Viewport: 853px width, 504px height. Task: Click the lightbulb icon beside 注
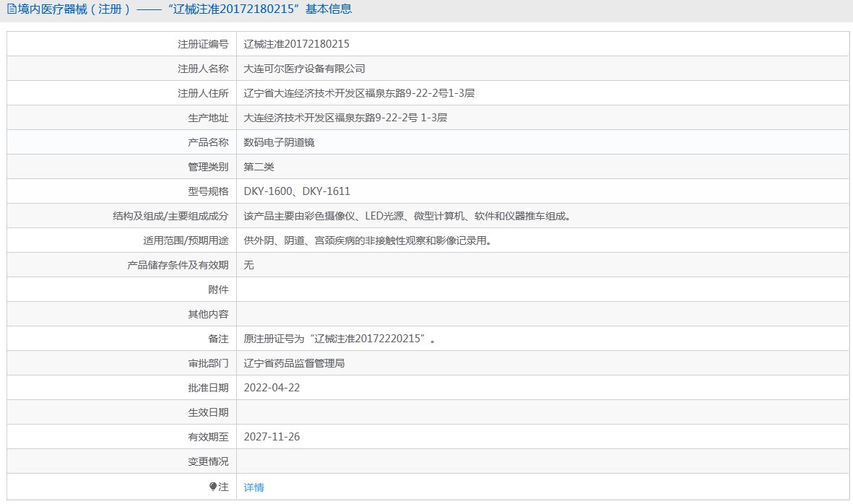click(212, 487)
